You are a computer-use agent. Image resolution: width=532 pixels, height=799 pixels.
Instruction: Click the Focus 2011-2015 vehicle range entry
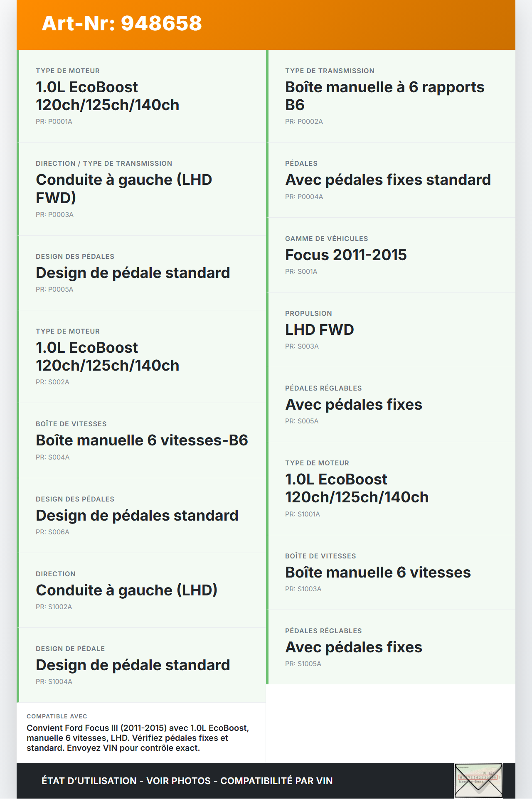coord(391,255)
